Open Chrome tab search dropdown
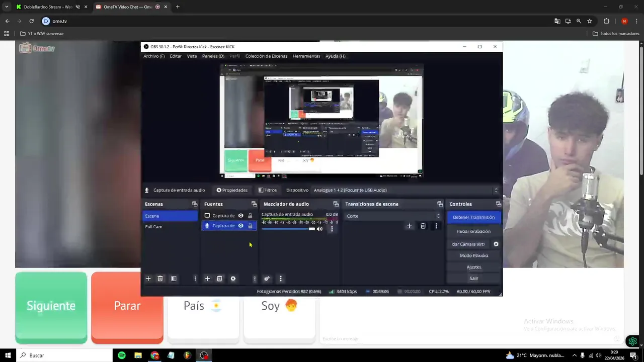This screenshot has height=362, width=644. pyautogui.click(x=7, y=7)
